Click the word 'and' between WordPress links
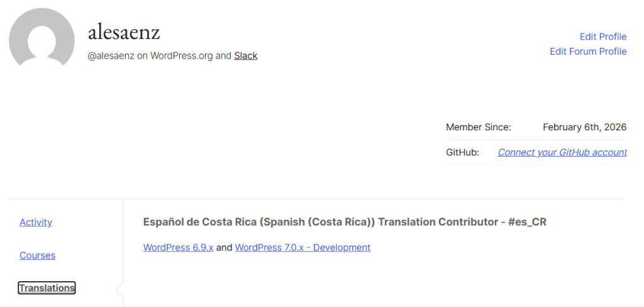The width and height of the screenshot is (644, 307). click(224, 248)
